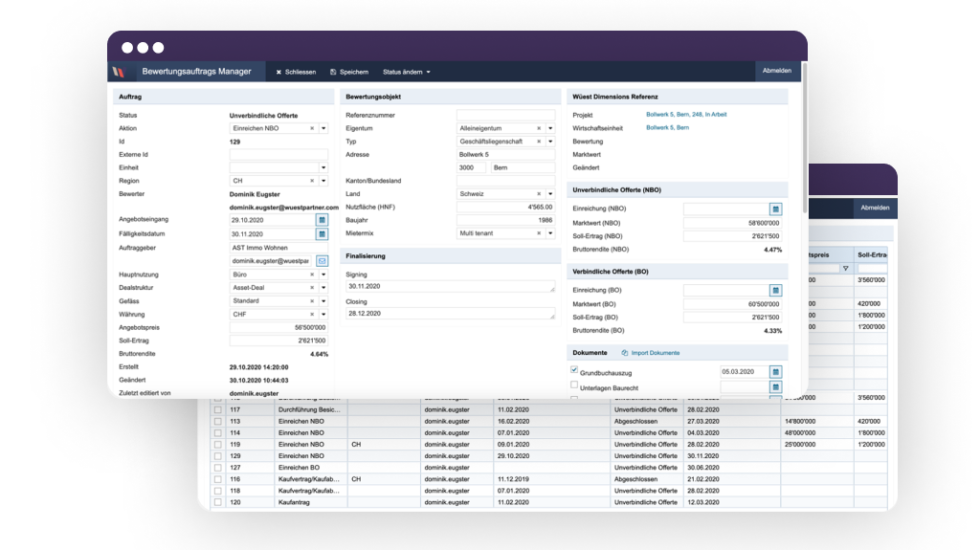Clear the Aktion field using its X icon
Image resolution: width=980 pixels, height=550 pixels.
tap(312, 129)
